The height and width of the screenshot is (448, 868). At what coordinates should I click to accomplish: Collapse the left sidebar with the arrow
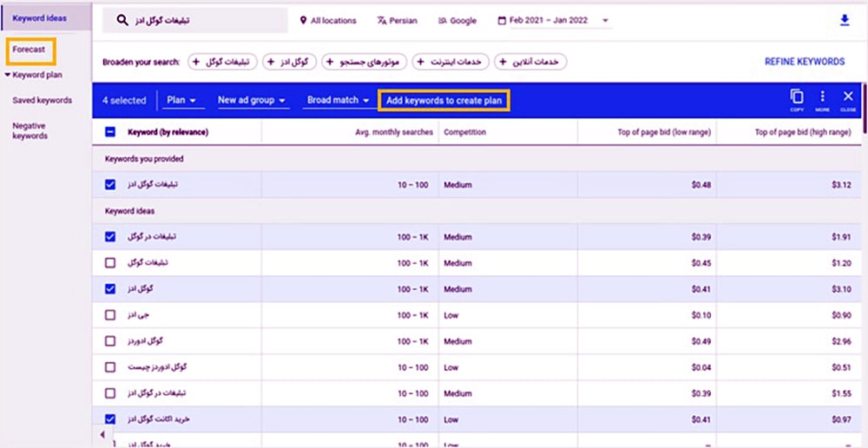coord(102,434)
